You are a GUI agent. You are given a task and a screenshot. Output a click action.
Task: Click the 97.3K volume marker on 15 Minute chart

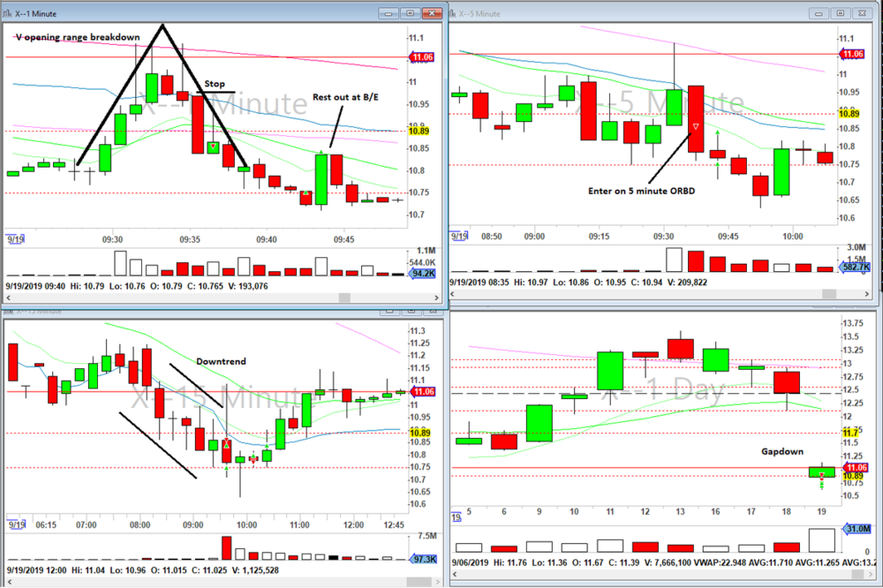421,560
